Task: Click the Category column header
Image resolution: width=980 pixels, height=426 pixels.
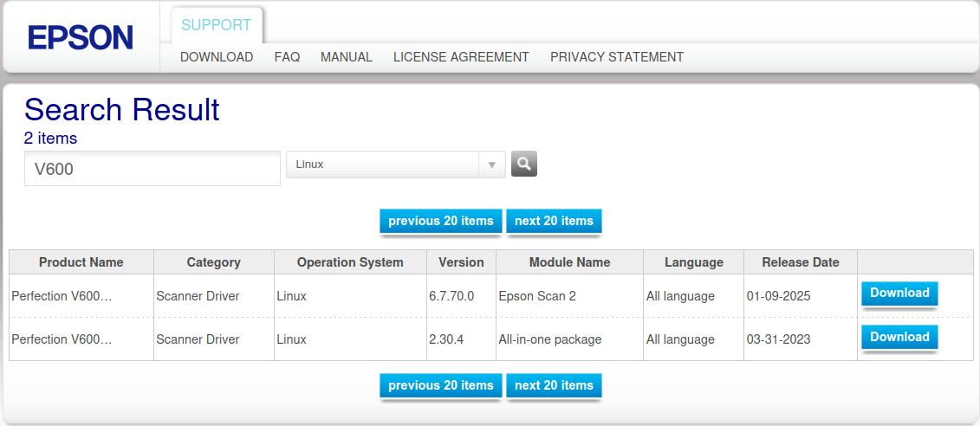Action: pos(214,262)
